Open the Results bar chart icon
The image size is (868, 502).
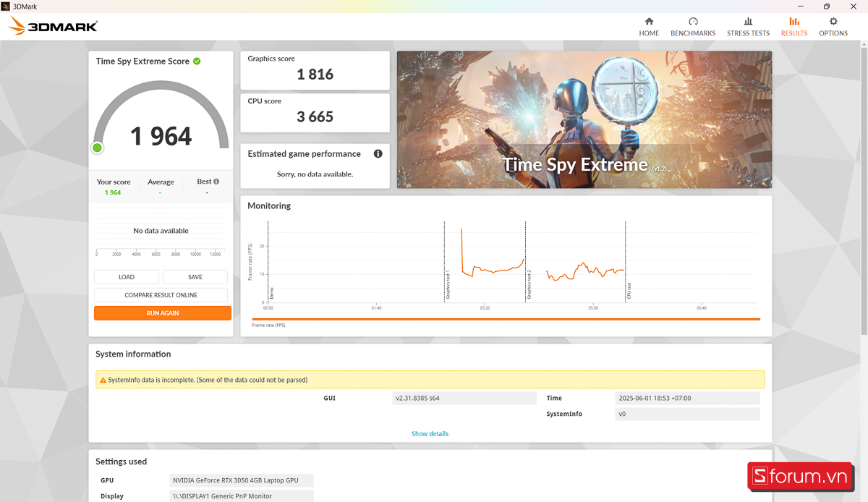(x=794, y=22)
